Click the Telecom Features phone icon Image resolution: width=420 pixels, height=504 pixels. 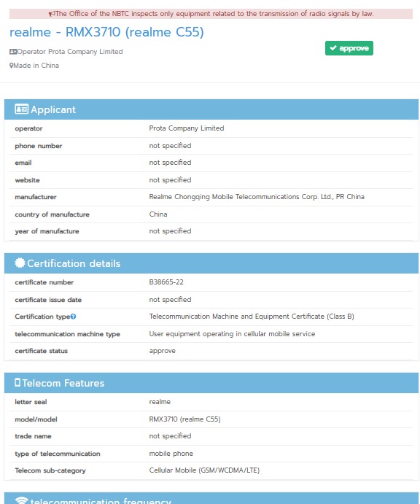pyautogui.click(x=17, y=382)
